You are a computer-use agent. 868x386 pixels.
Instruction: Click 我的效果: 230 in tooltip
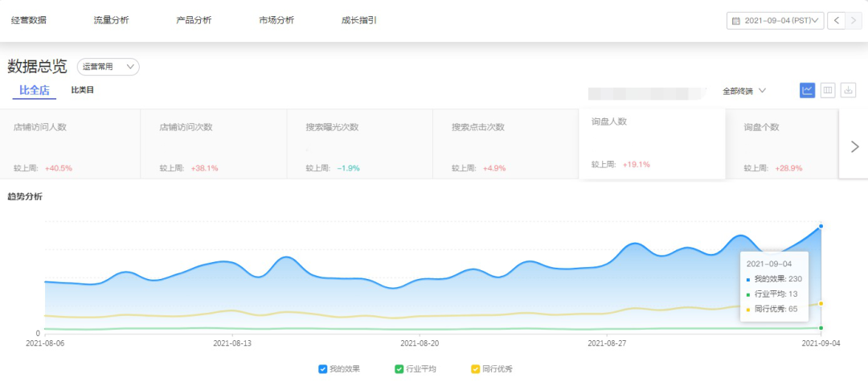tap(774, 278)
